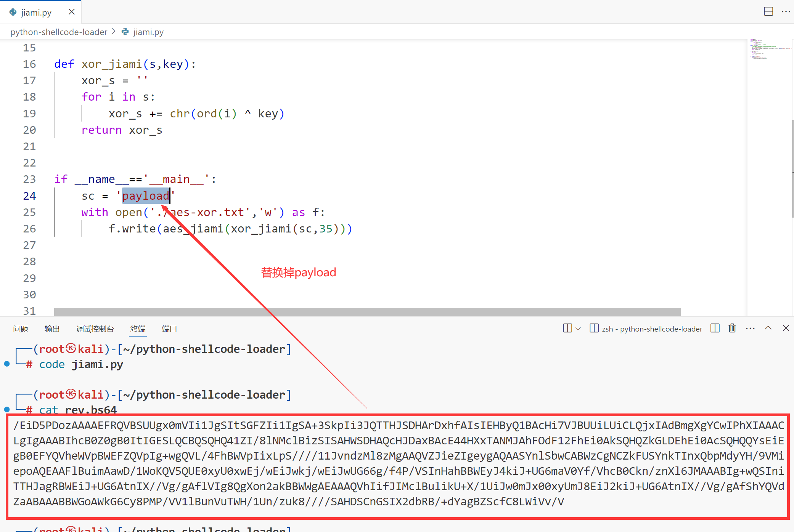Click jiami.py in the breadcrumb path

tap(148, 32)
